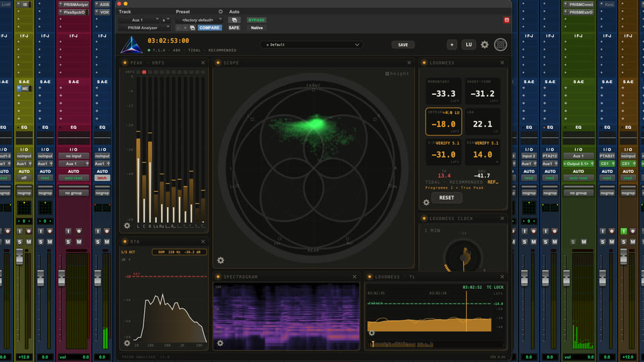Screen dimensions: 644x362
Task: Click the red target icon in plugin header
Action: (506, 19)
